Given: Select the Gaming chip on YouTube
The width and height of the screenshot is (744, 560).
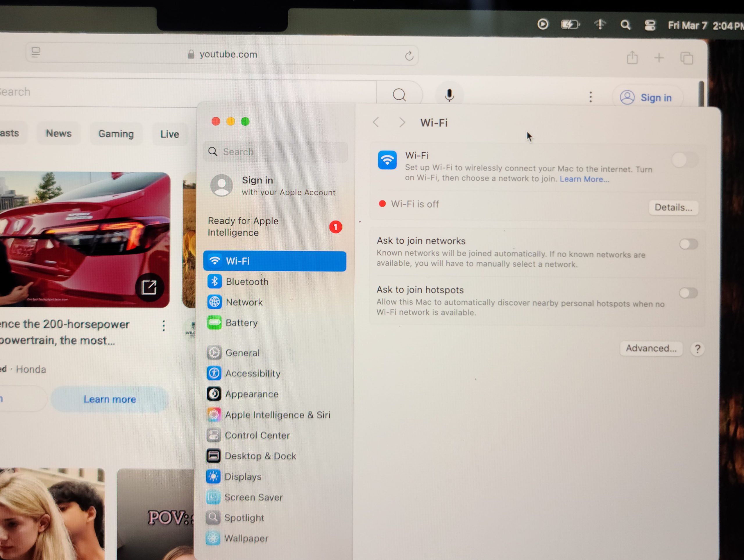Looking at the screenshot, I should pyautogui.click(x=116, y=134).
